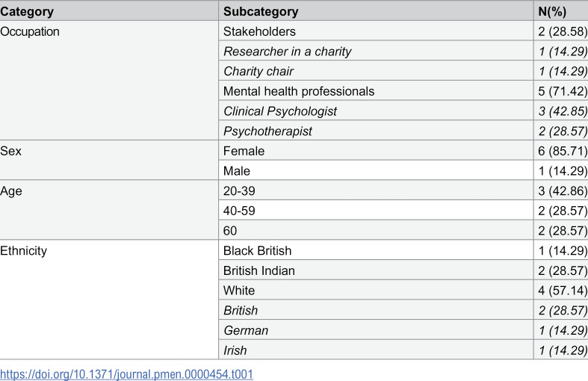
Task: Click the 40-59 age range cell
Action: [x=376, y=211]
